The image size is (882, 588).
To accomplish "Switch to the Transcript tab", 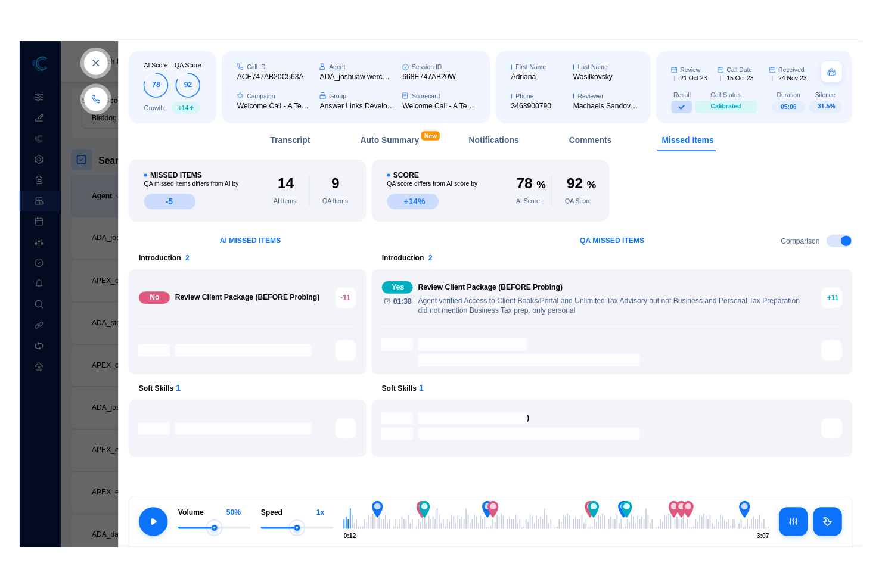I will [290, 140].
